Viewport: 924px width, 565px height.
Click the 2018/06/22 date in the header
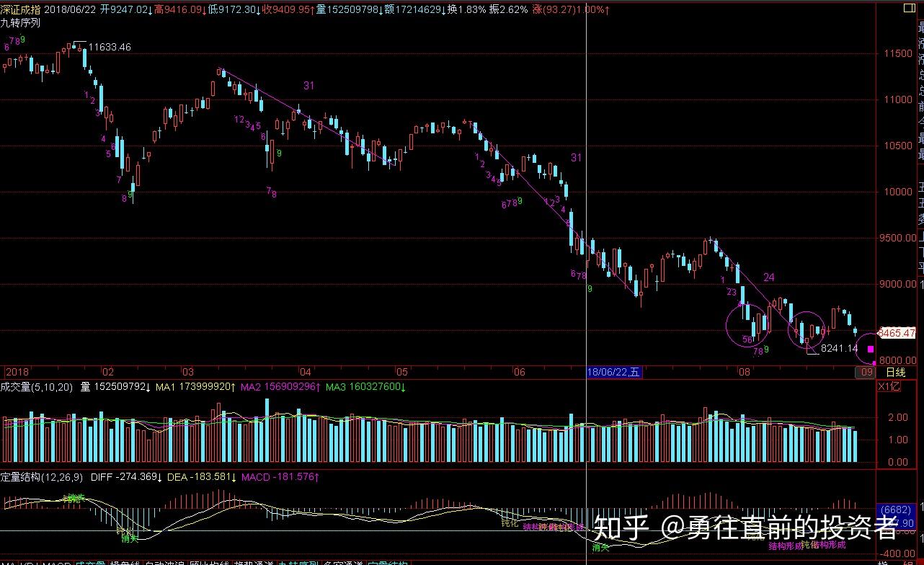[x=71, y=10]
